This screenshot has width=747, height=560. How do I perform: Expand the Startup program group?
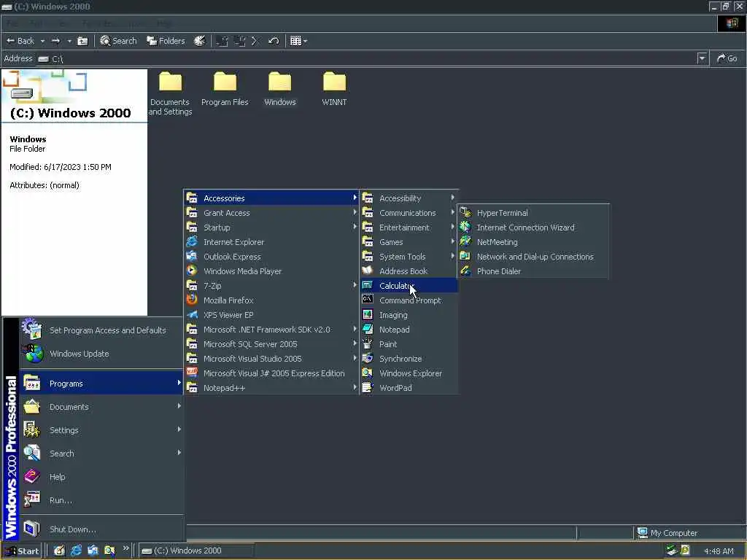pyautogui.click(x=271, y=227)
